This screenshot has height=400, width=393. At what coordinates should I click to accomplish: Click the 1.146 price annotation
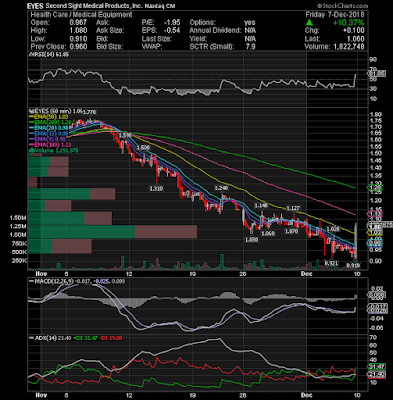tap(261, 206)
